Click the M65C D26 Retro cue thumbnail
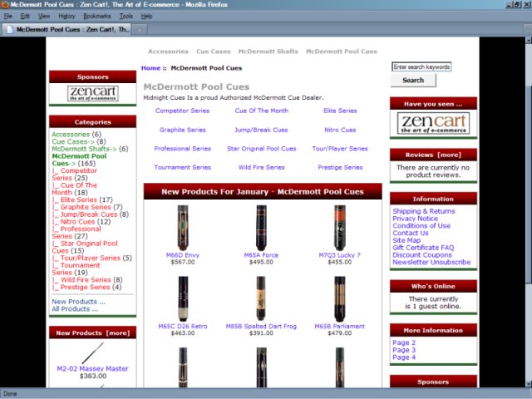532x399 pixels. coord(183,299)
